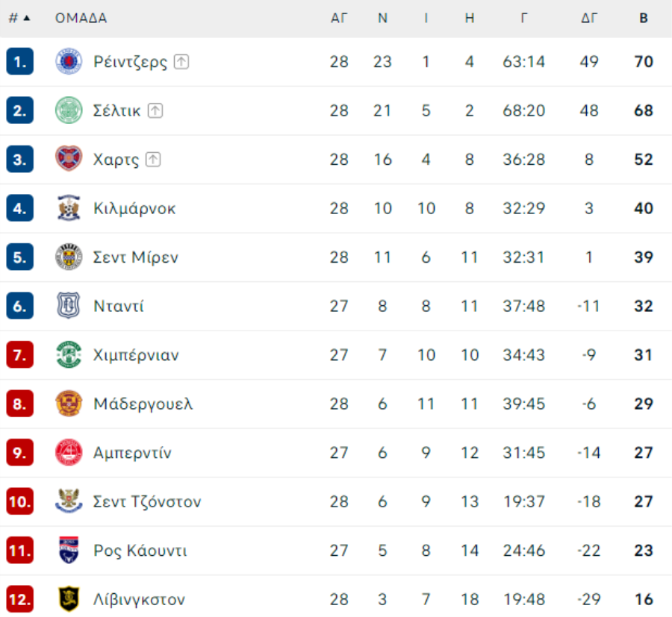Click the Λίβινγκστον club crest
Viewport: 672px width, 617px height.
(69, 599)
